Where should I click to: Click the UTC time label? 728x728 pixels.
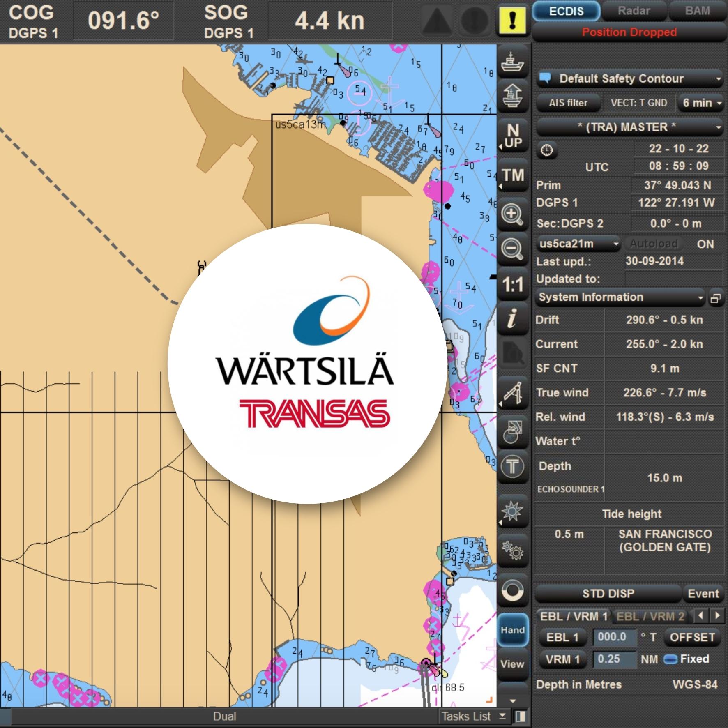pyautogui.click(x=597, y=167)
